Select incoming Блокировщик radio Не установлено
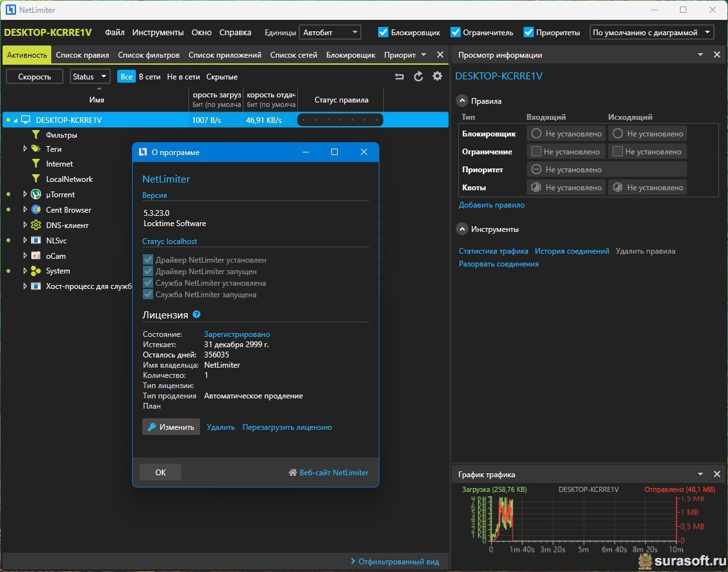This screenshot has width=728, height=572. tap(567, 134)
